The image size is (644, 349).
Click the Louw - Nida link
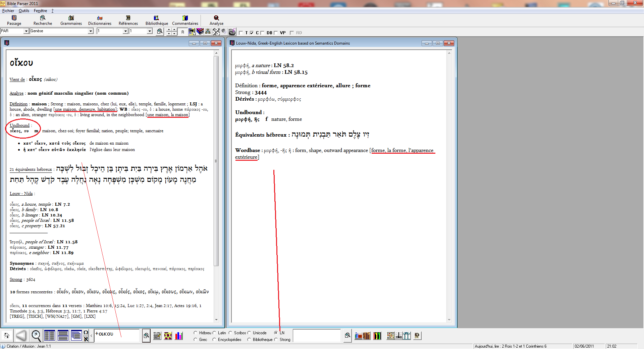tap(21, 194)
